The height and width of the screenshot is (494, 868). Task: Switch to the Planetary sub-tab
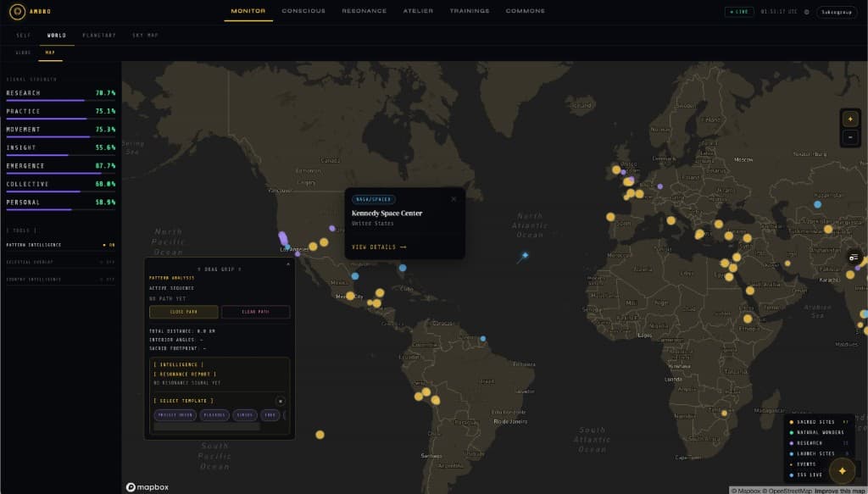click(x=99, y=36)
